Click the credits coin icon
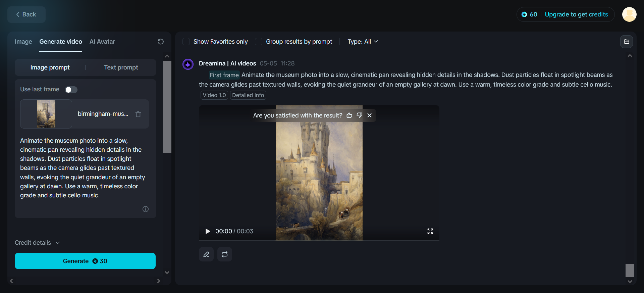This screenshot has height=293, width=644. 524,14
